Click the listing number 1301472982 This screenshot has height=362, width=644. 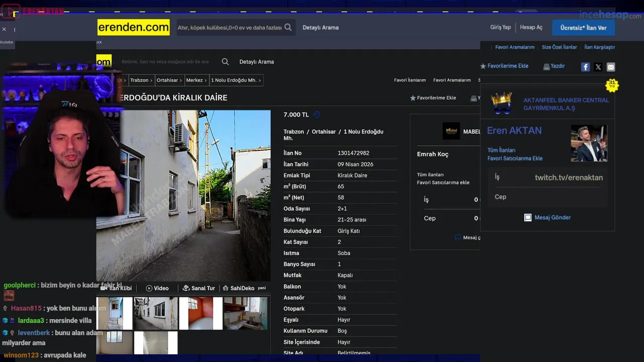tap(353, 153)
